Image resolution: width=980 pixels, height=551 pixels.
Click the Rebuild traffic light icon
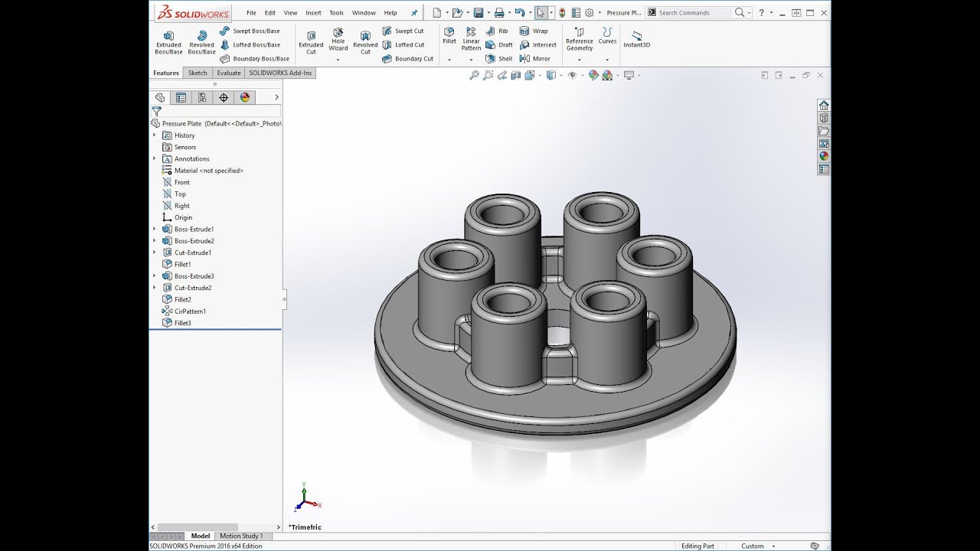(x=562, y=12)
